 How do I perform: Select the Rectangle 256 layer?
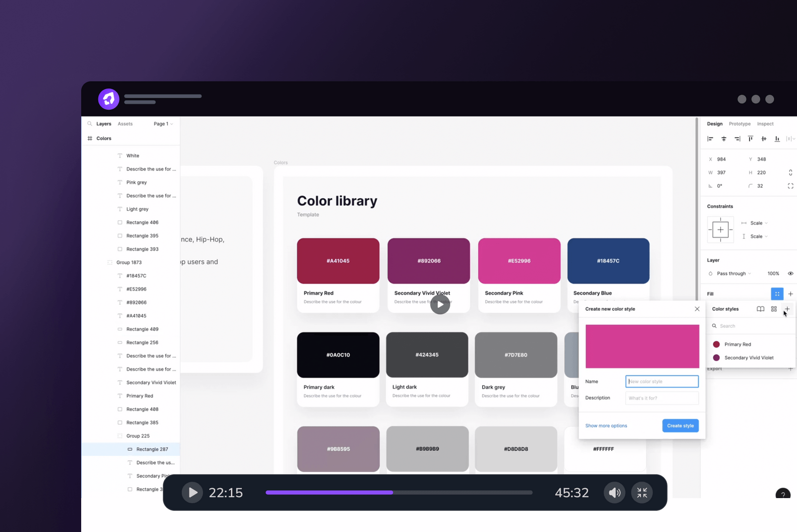tap(131, 343)
